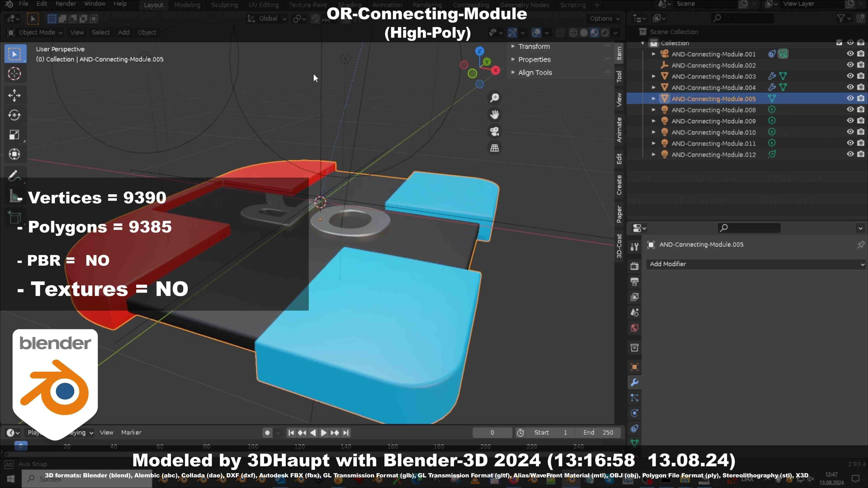This screenshot has height=488, width=868.
Task: Click the blue Z axis gizmo
Action: pyautogui.click(x=479, y=51)
